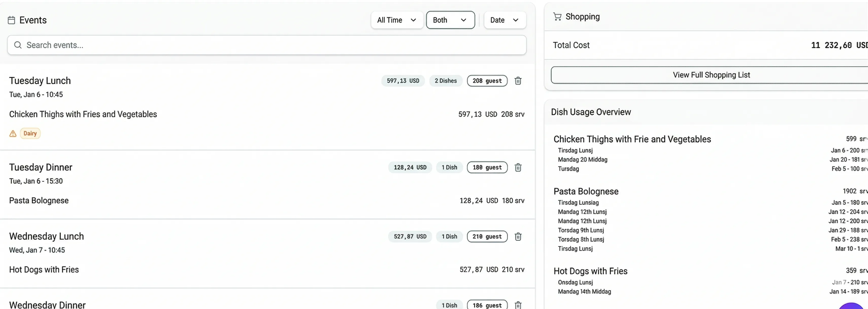Open the Date sort dropdown

(504, 20)
